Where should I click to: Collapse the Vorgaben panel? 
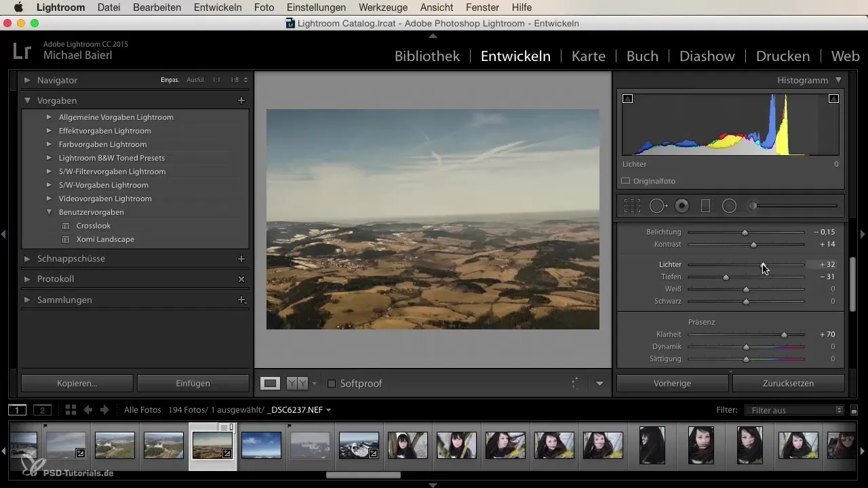point(27,100)
